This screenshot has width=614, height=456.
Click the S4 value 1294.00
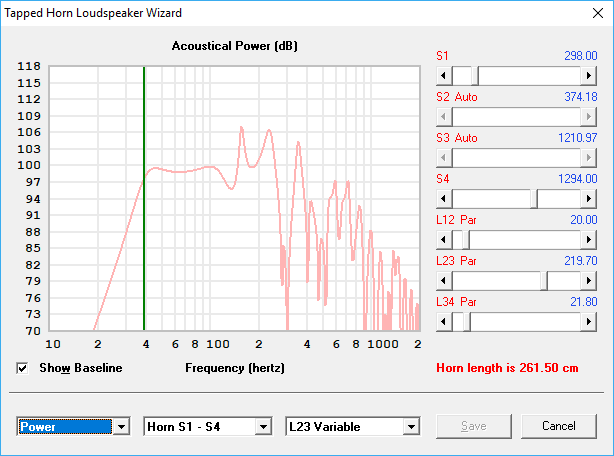(x=578, y=179)
